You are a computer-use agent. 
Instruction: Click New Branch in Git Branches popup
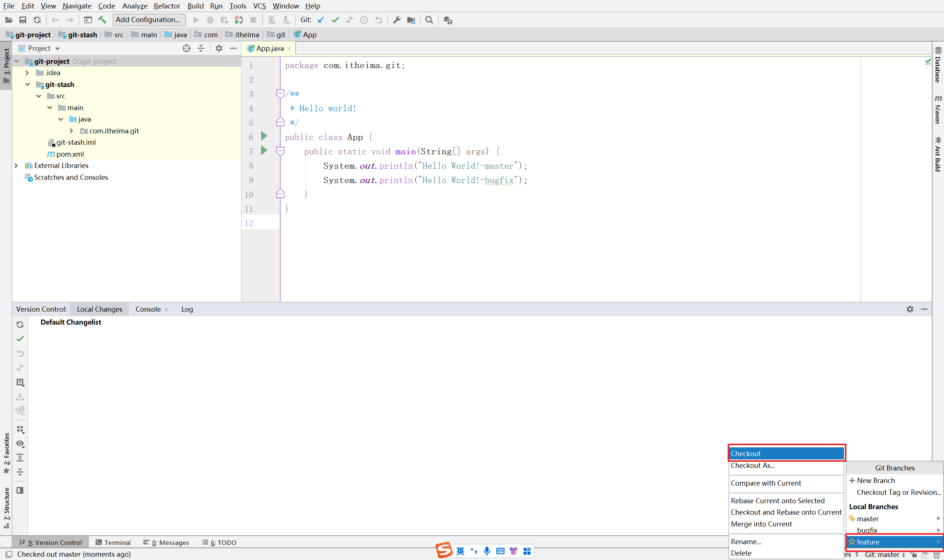(875, 480)
